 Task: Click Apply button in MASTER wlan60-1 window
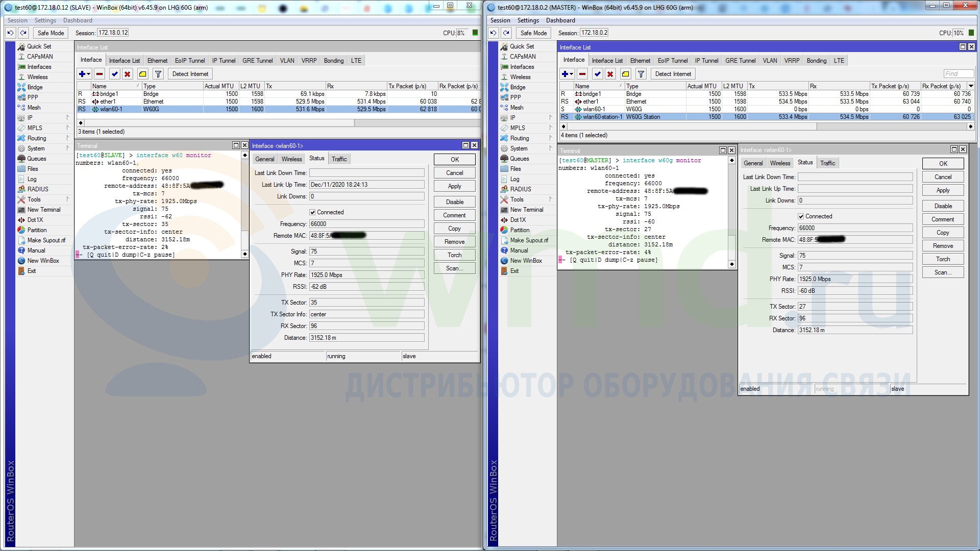[x=943, y=190]
